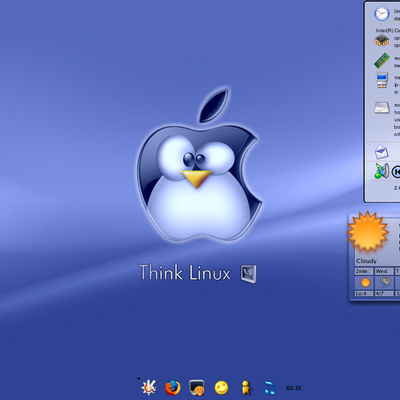Click the music speaker icon in widget
This screenshot has height=400, width=400.
click(381, 171)
